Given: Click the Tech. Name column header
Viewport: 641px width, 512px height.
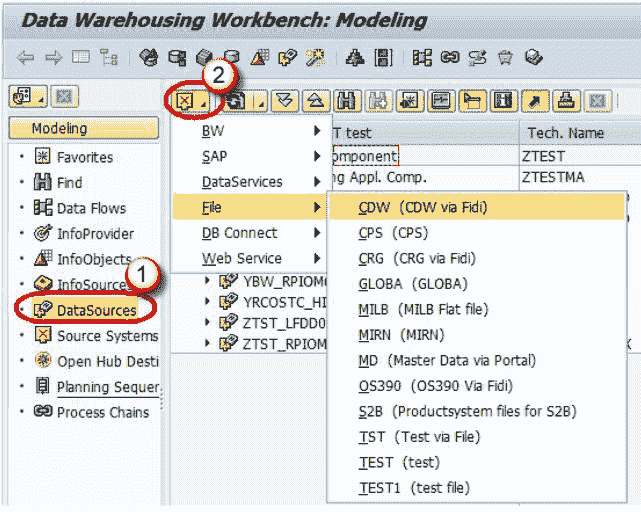Looking at the screenshot, I should [x=580, y=133].
